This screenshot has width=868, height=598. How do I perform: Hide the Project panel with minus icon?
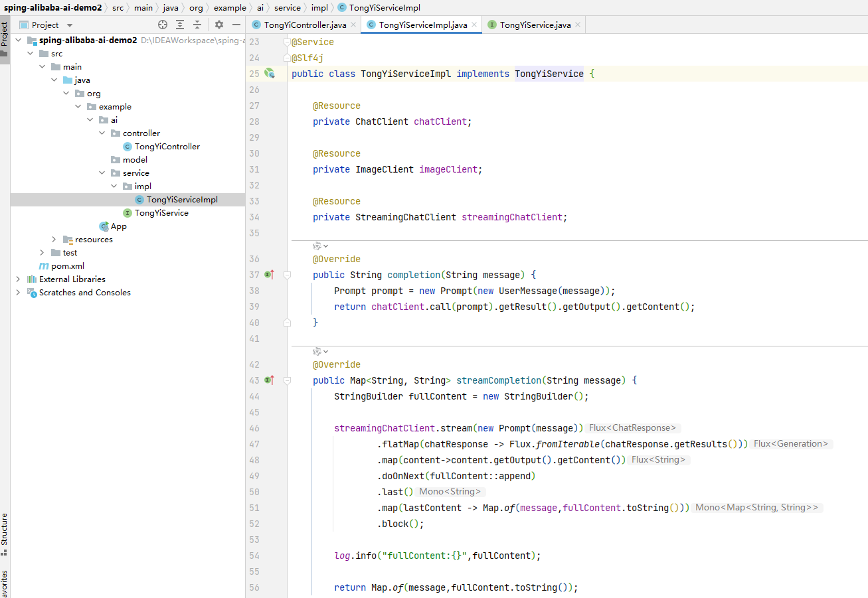click(236, 25)
